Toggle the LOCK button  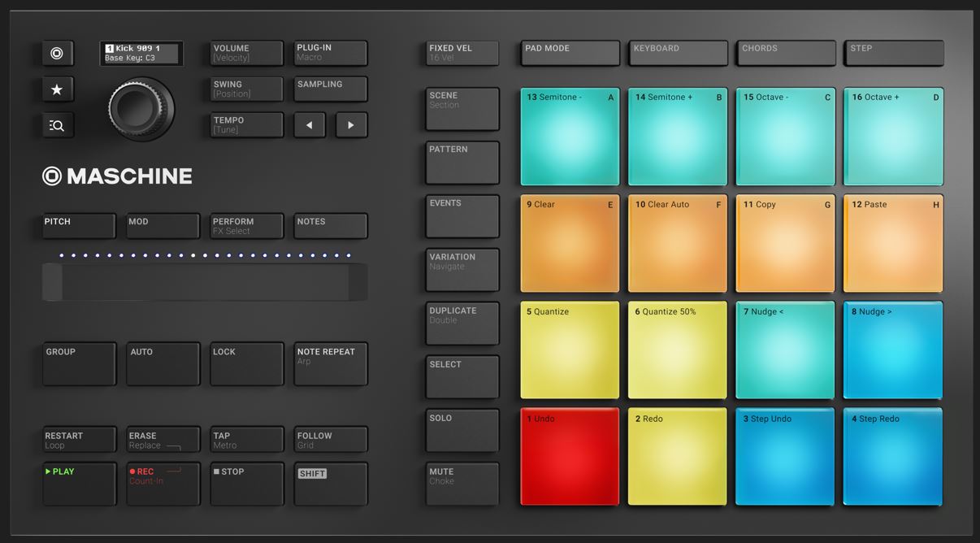(247, 364)
